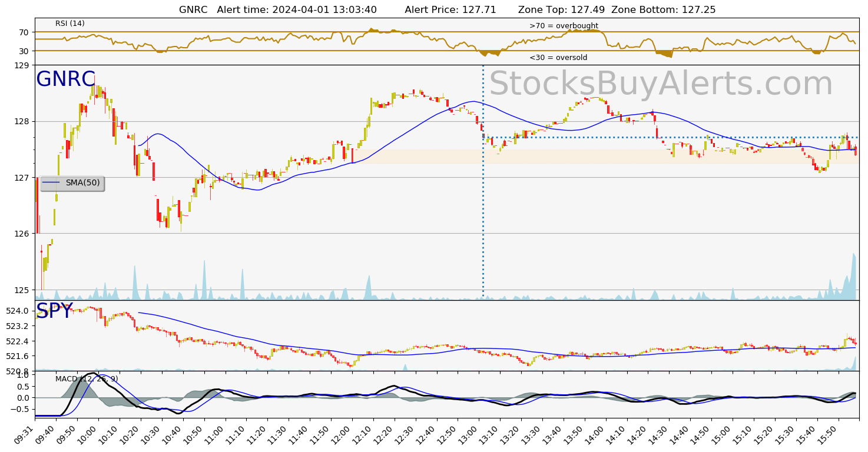Viewport: 868px width, 452px height.
Task: Click the '<30 = oversold' annotation
Action: pos(558,58)
